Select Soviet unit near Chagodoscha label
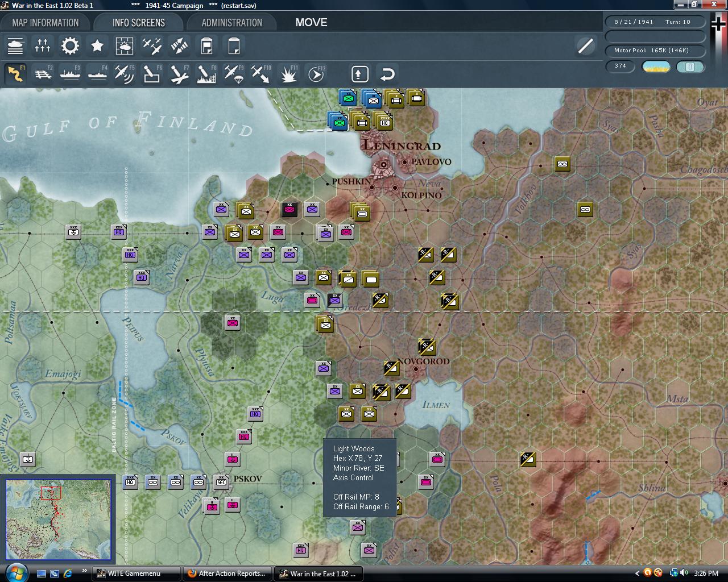728x582 pixels. pos(562,164)
